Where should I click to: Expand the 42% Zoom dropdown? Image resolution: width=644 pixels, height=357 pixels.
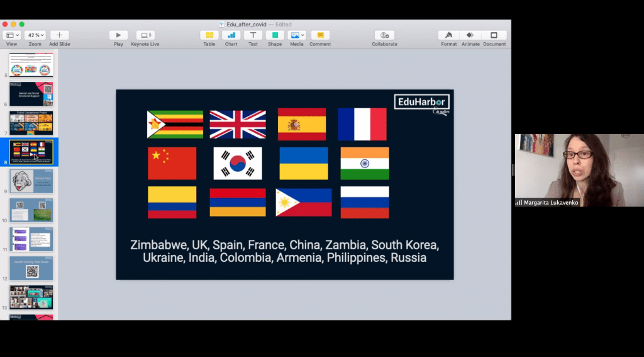coord(35,35)
